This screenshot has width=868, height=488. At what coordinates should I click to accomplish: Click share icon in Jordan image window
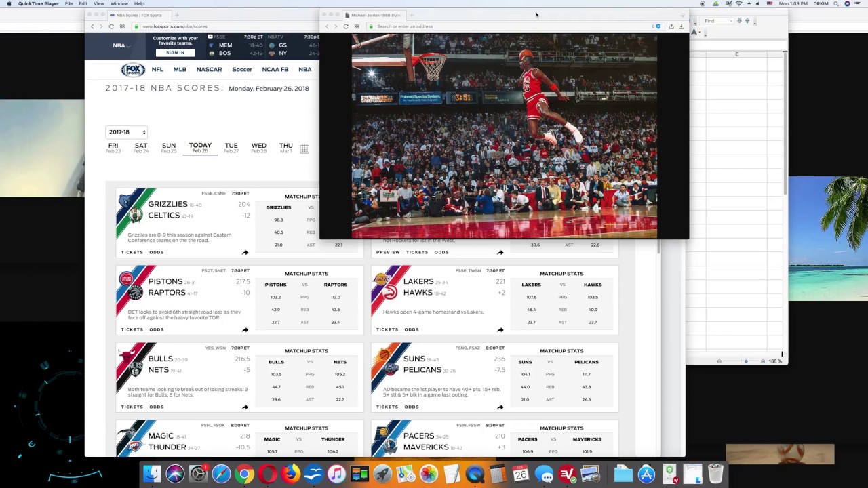coord(671,26)
